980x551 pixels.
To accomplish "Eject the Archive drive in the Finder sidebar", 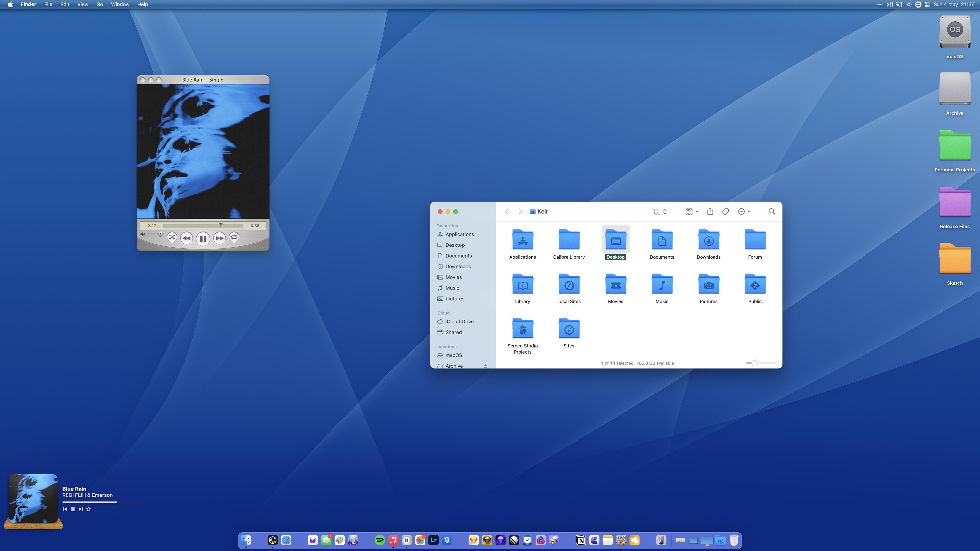I will coord(485,366).
